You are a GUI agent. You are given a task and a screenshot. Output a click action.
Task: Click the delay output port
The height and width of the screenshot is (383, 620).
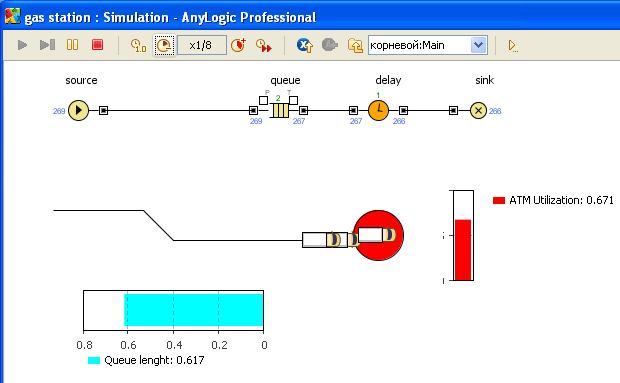pos(403,110)
